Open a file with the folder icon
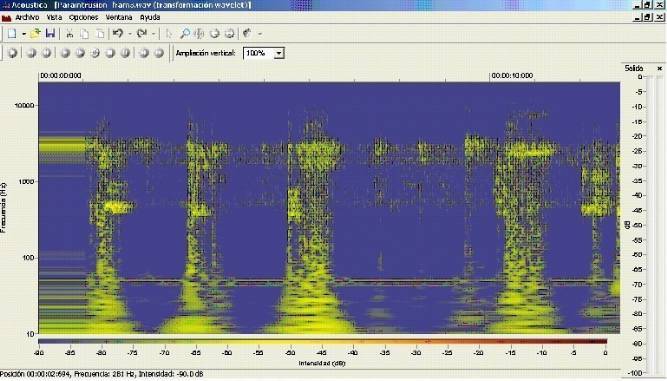The image size is (667, 381). tap(35, 34)
